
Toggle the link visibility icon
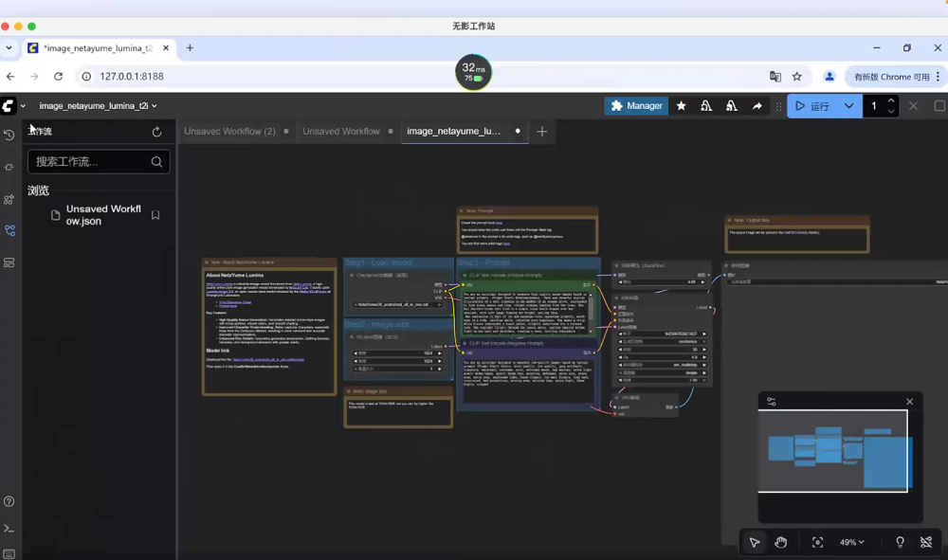coord(926,542)
